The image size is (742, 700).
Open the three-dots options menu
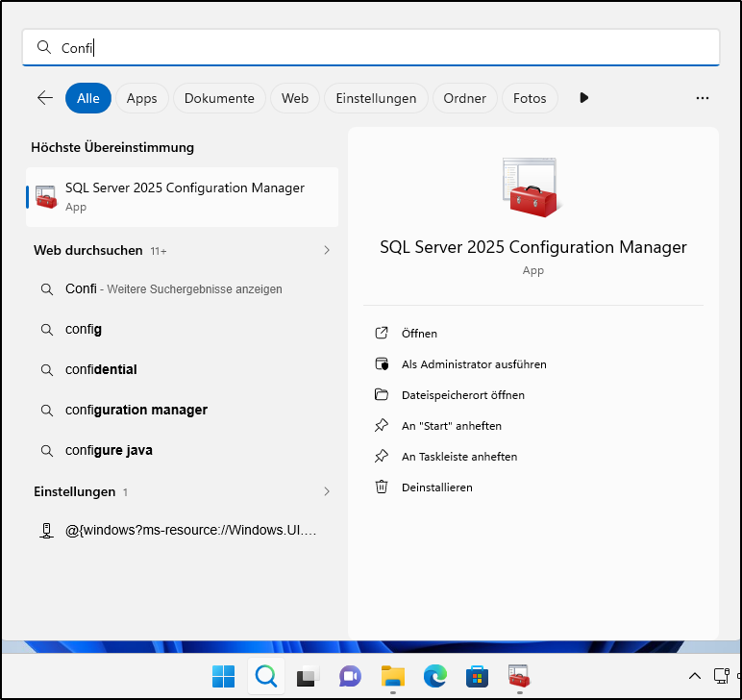(703, 98)
